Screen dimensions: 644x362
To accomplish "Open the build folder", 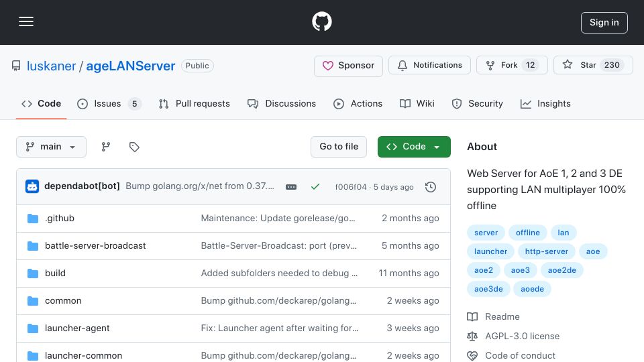I will pos(55,274).
